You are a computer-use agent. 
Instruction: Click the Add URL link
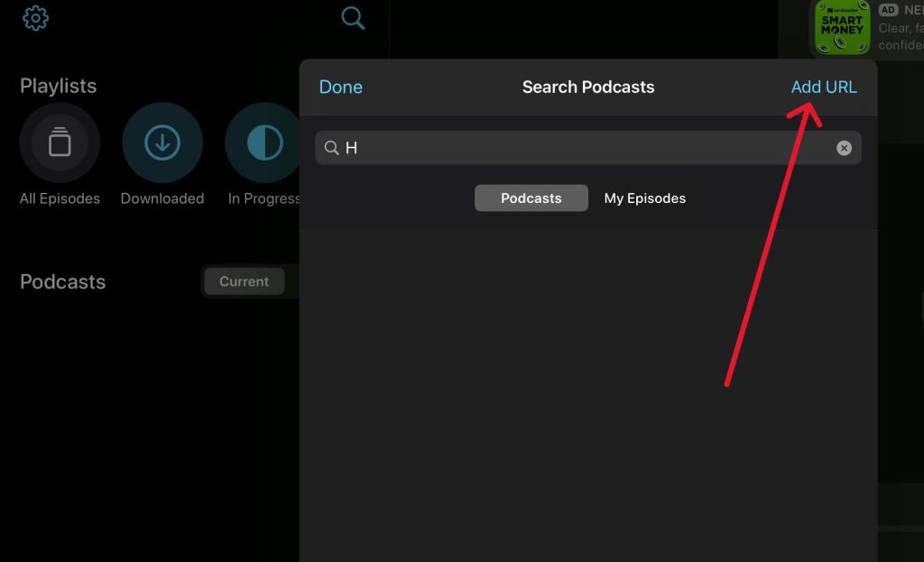point(823,87)
